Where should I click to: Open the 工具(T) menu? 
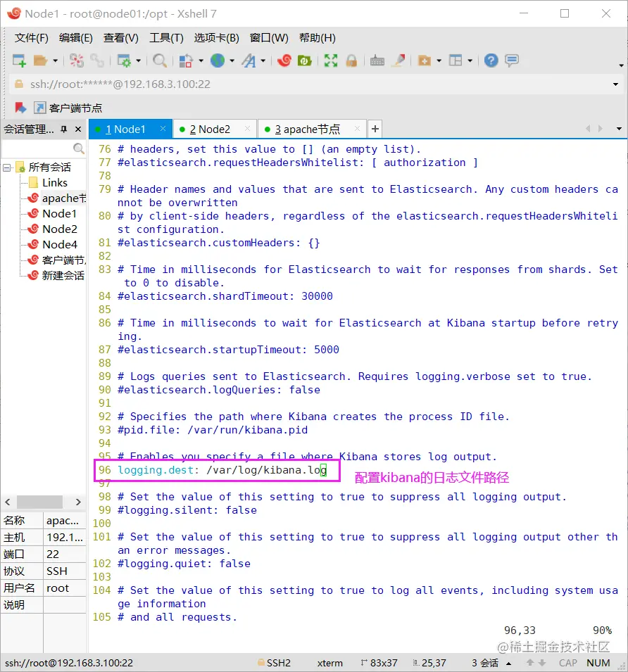tap(166, 38)
